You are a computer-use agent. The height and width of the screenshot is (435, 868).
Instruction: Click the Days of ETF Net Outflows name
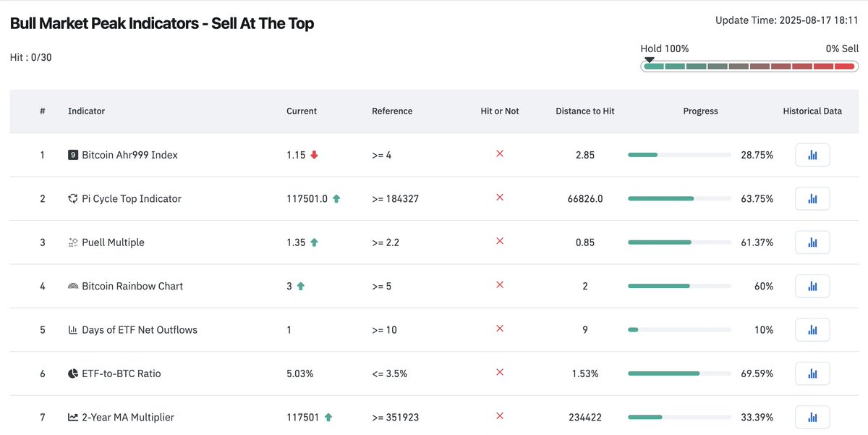[x=140, y=329]
